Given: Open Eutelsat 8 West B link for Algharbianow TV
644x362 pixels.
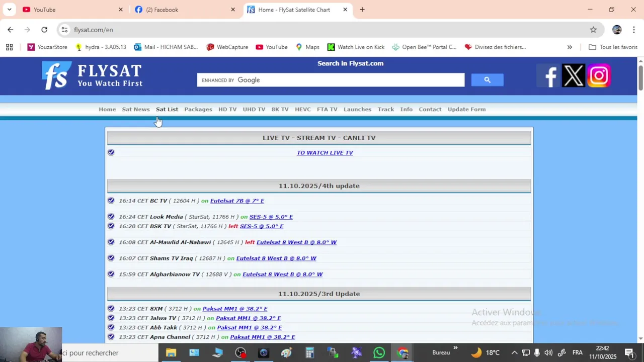Looking at the screenshot, I should coord(283,275).
